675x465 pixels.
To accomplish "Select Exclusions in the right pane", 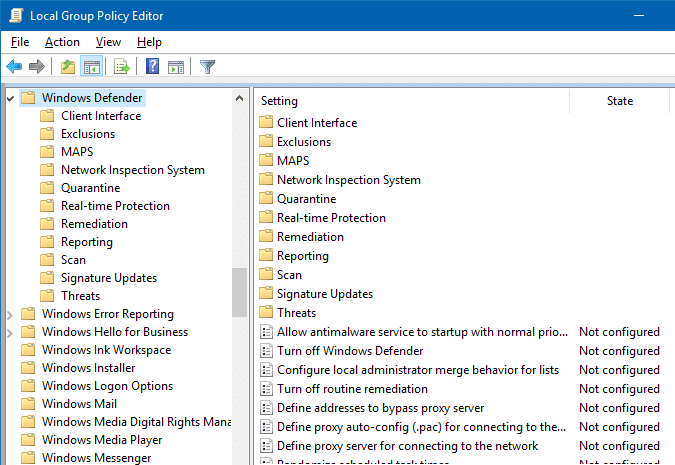I will (304, 142).
